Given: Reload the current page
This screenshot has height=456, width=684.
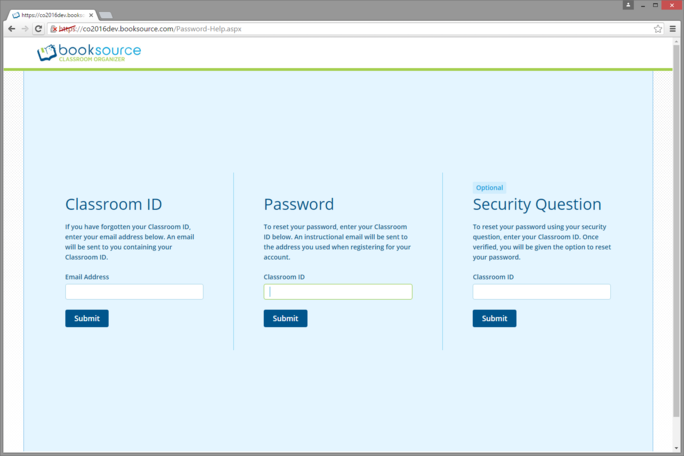Looking at the screenshot, I should (x=38, y=29).
